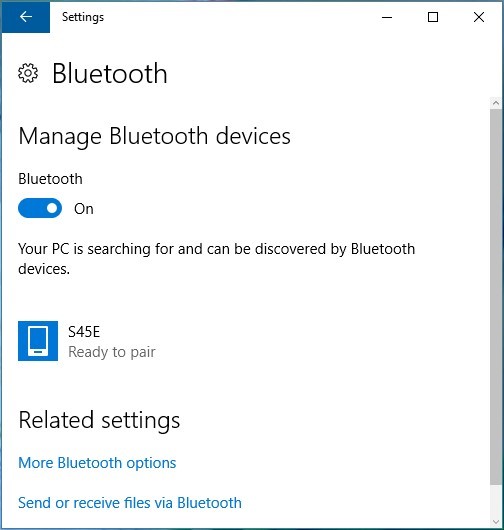The height and width of the screenshot is (530, 504).
Task: Click the Related settings heading
Action: (x=99, y=421)
